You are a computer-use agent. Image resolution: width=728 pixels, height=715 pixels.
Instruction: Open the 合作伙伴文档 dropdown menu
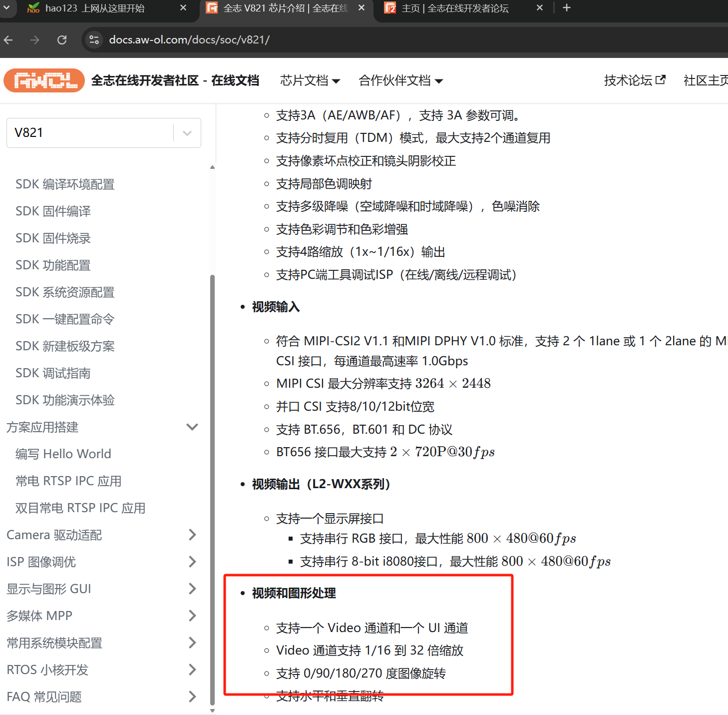[x=400, y=80]
